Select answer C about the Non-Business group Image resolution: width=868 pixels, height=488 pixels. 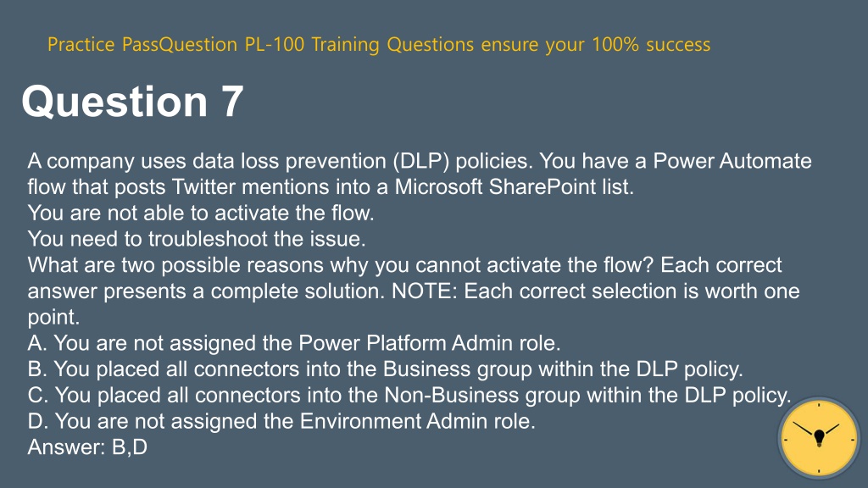coord(409,395)
